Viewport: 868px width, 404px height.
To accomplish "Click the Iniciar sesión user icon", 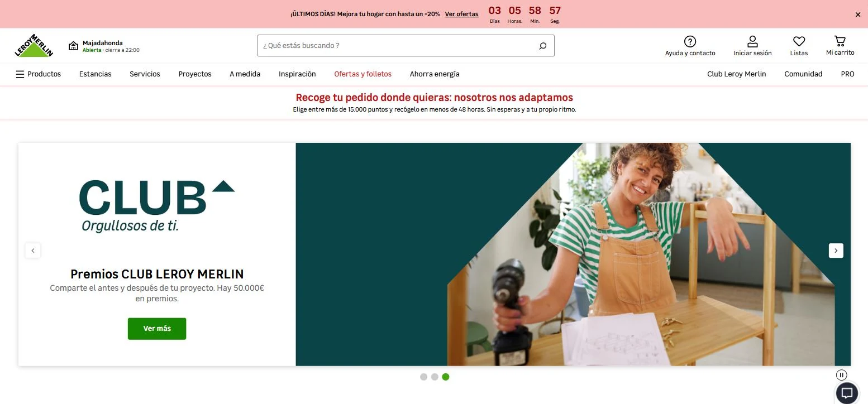I will pyautogui.click(x=752, y=42).
